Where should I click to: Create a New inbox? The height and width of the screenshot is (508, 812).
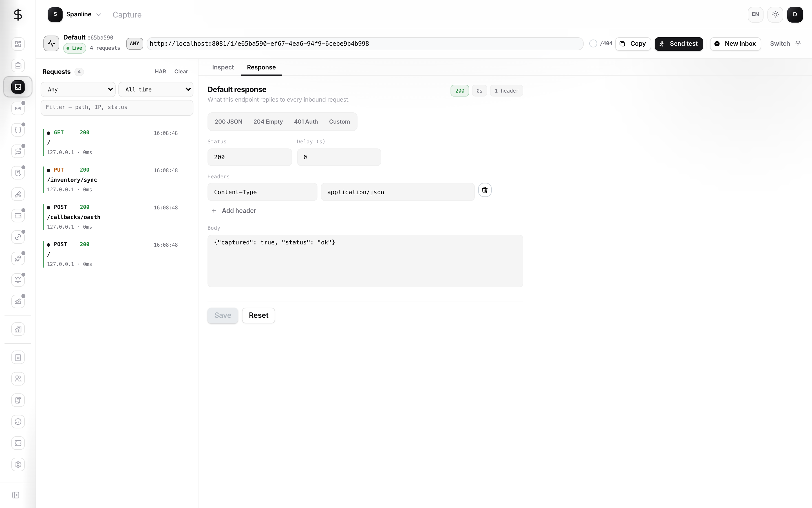coord(735,44)
